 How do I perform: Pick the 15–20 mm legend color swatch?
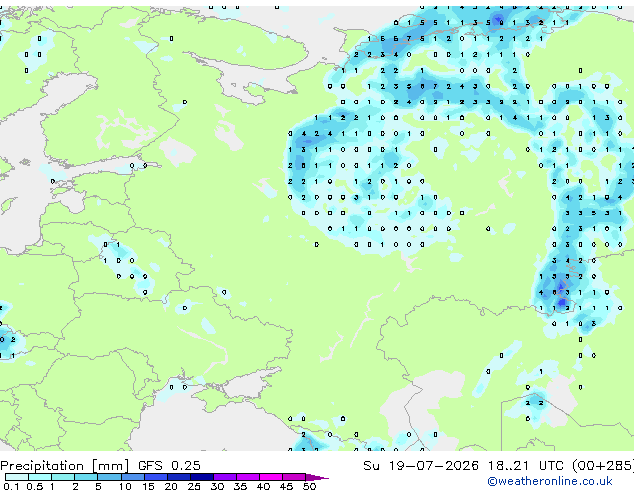pos(156,477)
